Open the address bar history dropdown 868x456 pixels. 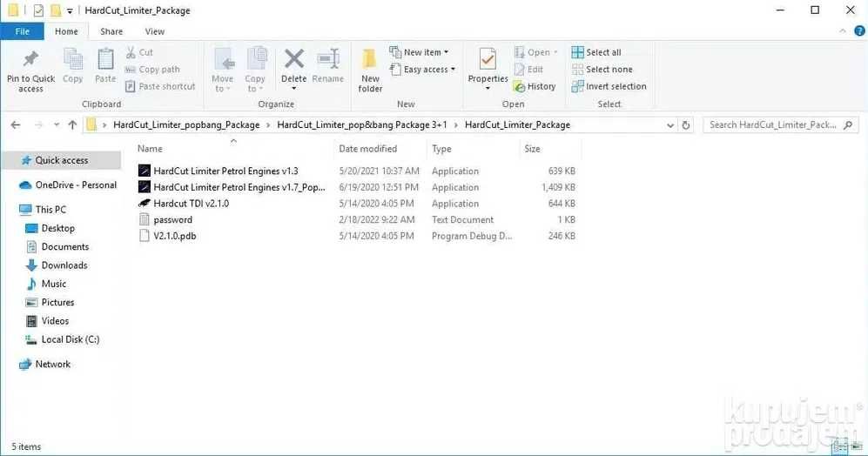click(670, 125)
